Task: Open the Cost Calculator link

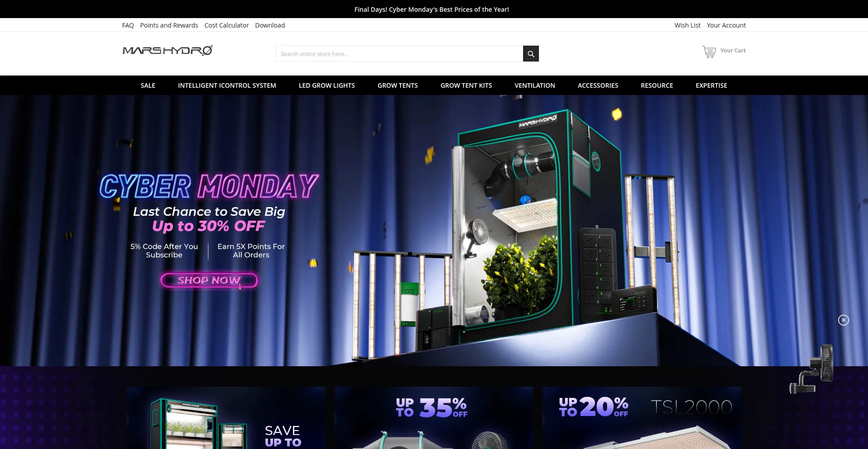Action: click(x=226, y=25)
